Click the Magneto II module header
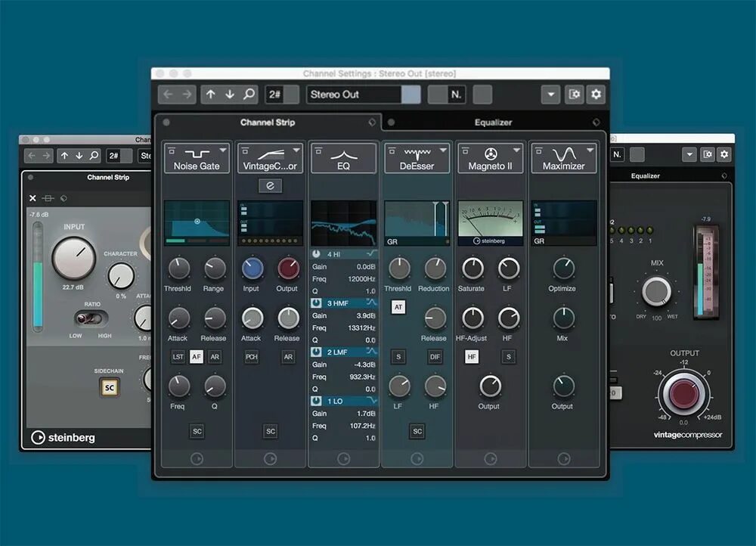 [491, 158]
